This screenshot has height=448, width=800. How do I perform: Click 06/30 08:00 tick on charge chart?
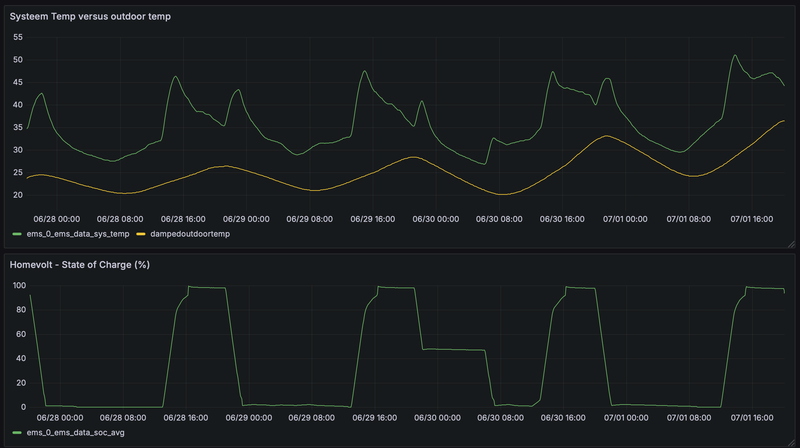[x=501, y=417]
